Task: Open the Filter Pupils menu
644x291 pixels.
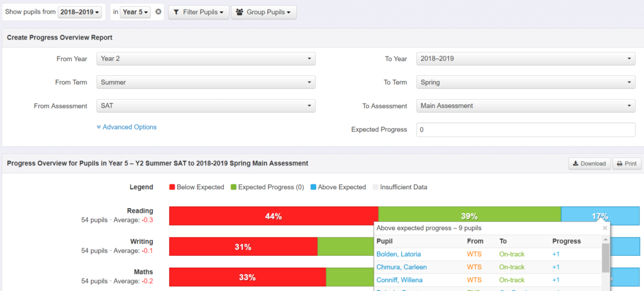Action: click(x=199, y=13)
